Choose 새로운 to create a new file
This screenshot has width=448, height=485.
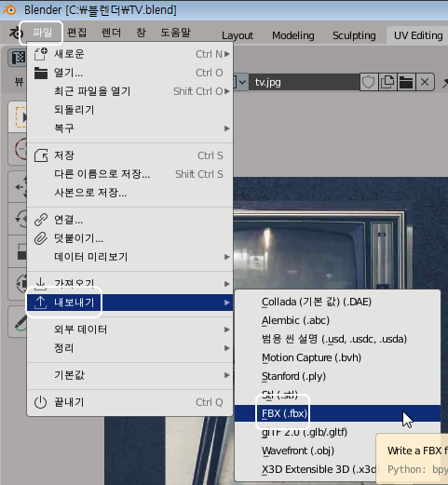coord(130,54)
